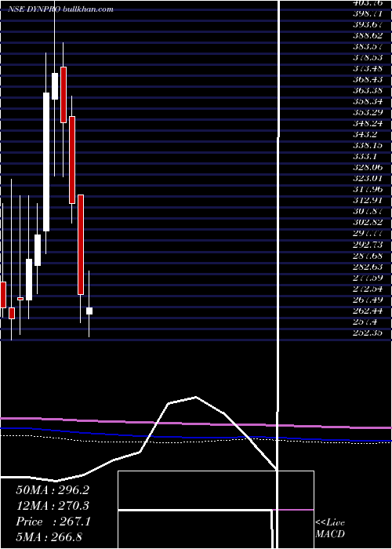
Task: Click the 343.2 price axis label
Action: coord(365,134)
